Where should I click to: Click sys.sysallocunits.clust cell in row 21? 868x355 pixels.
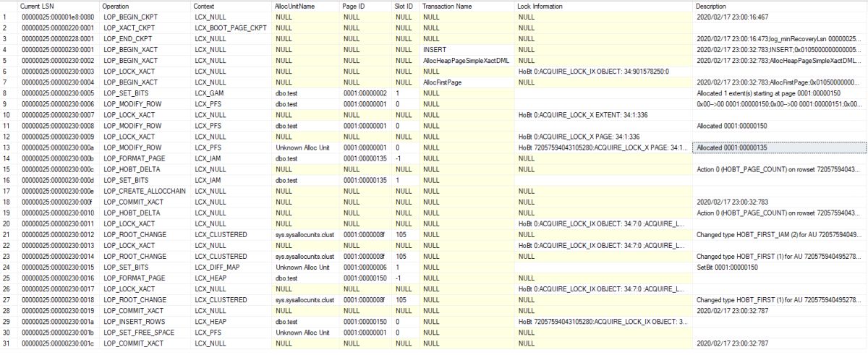point(306,235)
